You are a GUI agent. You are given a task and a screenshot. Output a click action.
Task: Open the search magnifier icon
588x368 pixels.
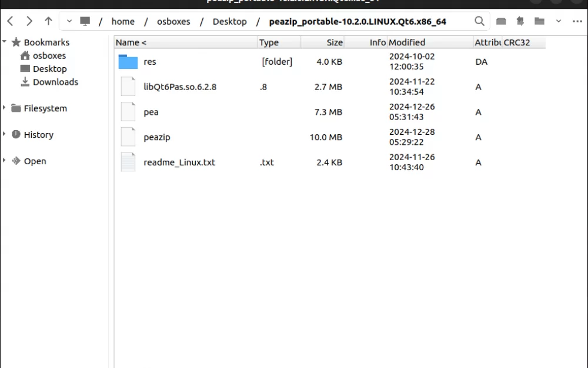click(x=479, y=21)
